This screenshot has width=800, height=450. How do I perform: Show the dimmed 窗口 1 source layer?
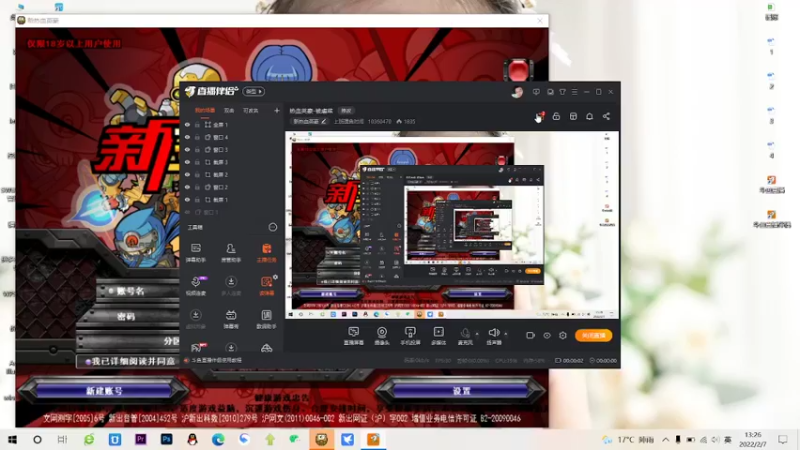[x=187, y=212]
